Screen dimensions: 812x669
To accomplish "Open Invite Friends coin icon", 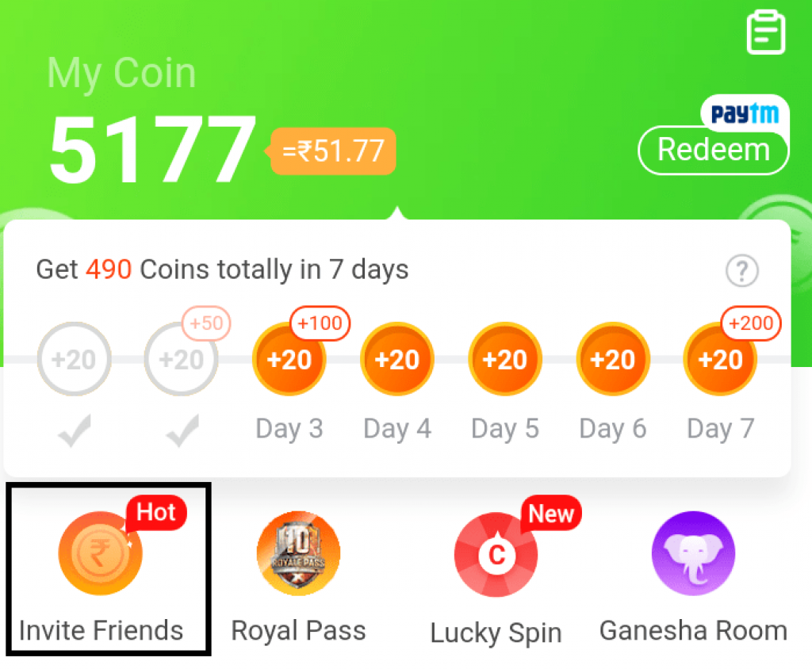I will tap(100, 553).
